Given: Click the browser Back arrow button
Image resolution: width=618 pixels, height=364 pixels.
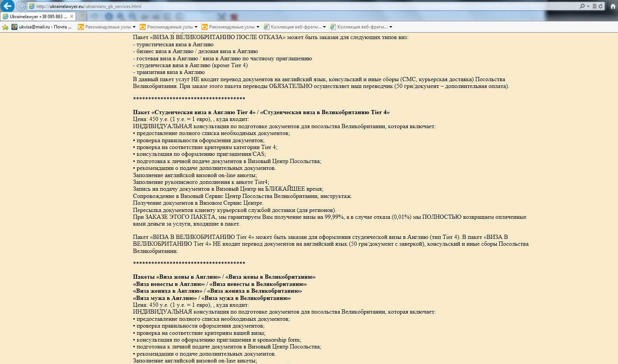Looking at the screenshot, I should coord(8,6).
